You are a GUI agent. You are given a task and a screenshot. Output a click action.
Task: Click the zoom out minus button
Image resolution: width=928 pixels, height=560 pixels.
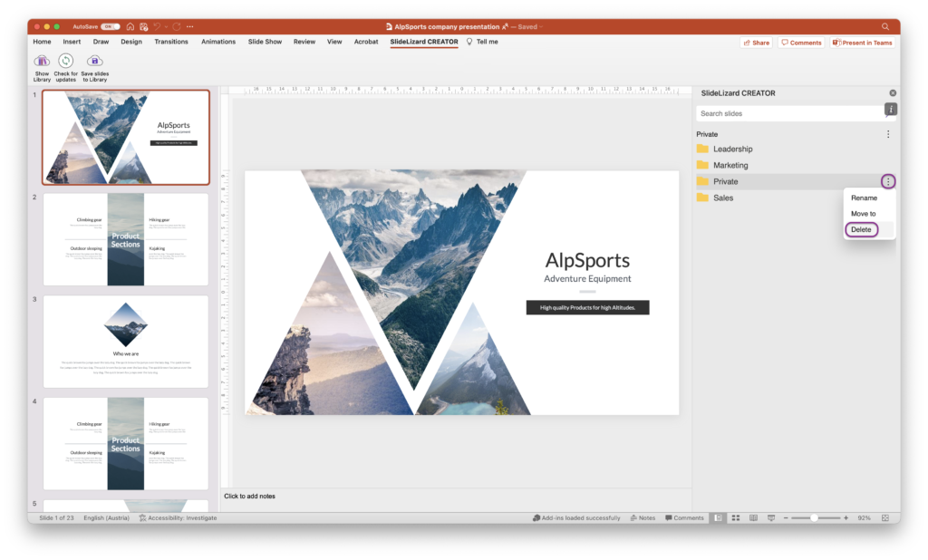(x=786, y=518)
